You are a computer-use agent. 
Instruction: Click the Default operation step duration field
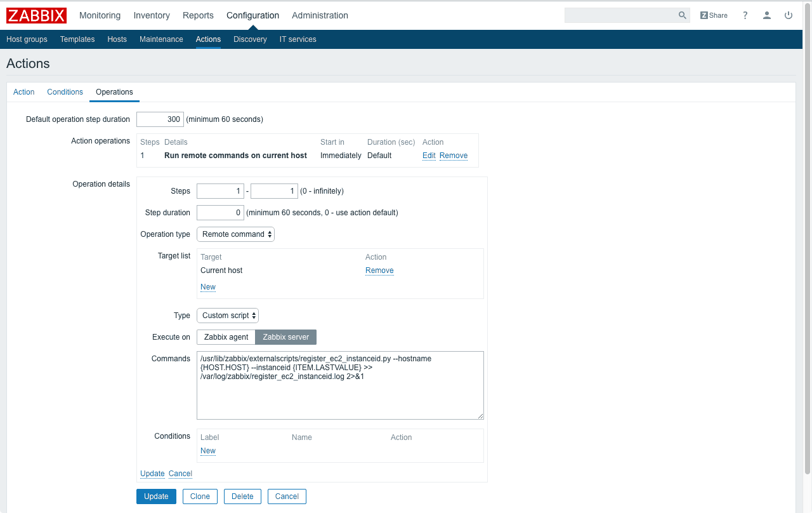160,119
